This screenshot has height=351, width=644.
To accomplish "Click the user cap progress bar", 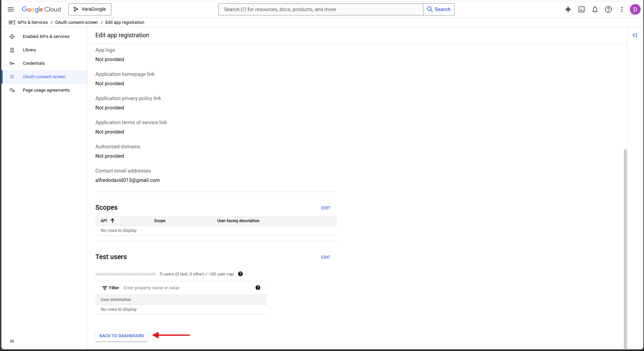I will pyautogui.click(x=126, y=274).
